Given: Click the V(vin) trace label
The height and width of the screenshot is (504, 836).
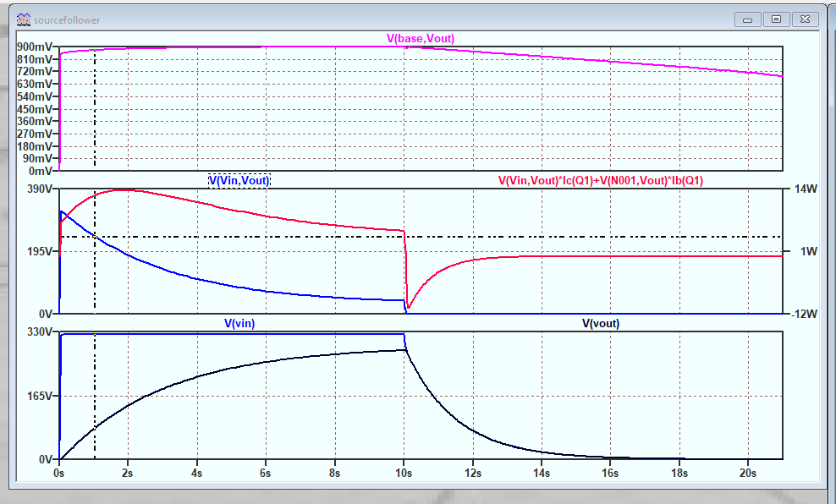Looking at the screenshot, I should [x=239, y=323].
